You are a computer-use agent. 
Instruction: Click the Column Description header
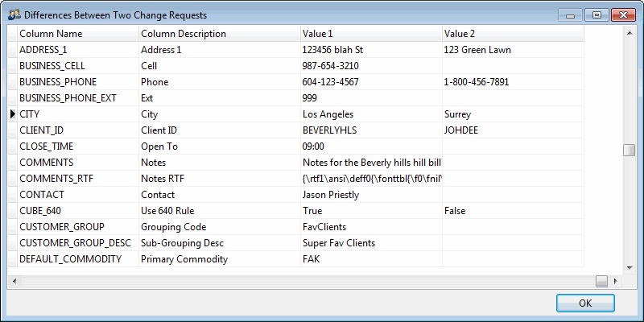(x=218, y=34)
